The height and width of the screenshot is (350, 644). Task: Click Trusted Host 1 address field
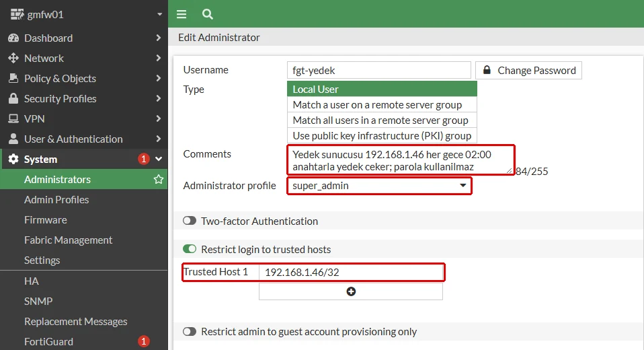click(351, 273)
